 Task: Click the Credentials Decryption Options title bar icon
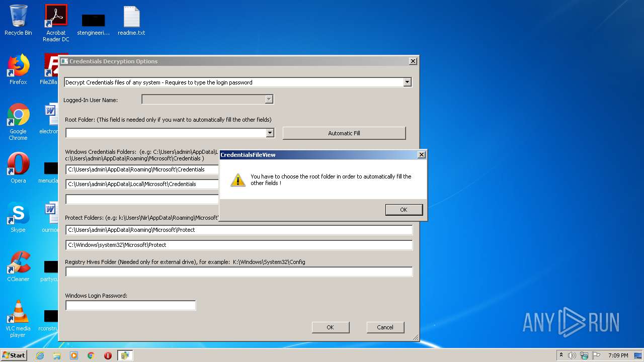(x=64, y=61)
